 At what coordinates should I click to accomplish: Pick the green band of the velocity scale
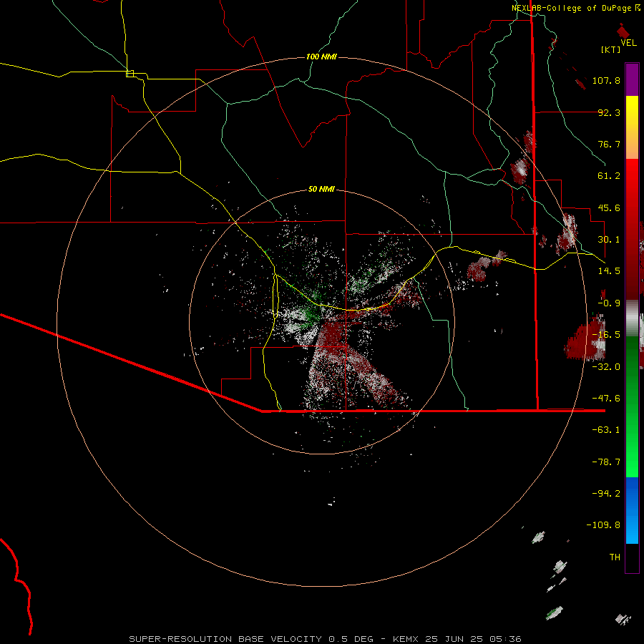click(632, 406)
